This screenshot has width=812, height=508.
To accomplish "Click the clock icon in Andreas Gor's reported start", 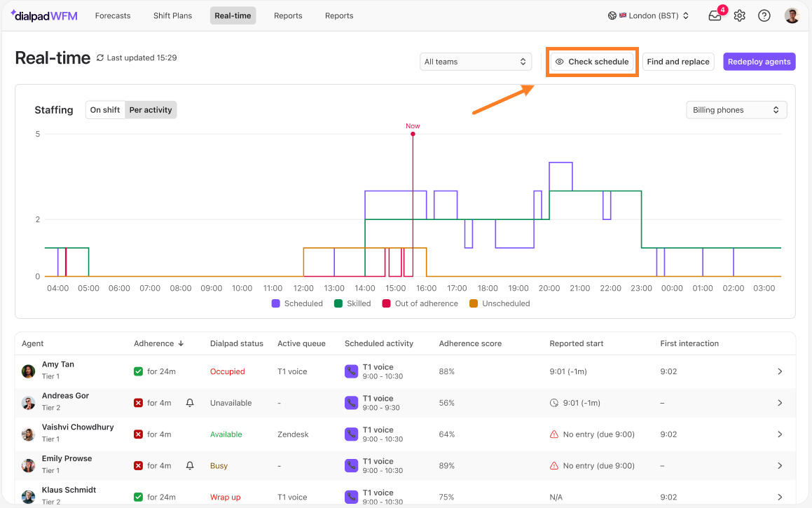I will point(553,403).
